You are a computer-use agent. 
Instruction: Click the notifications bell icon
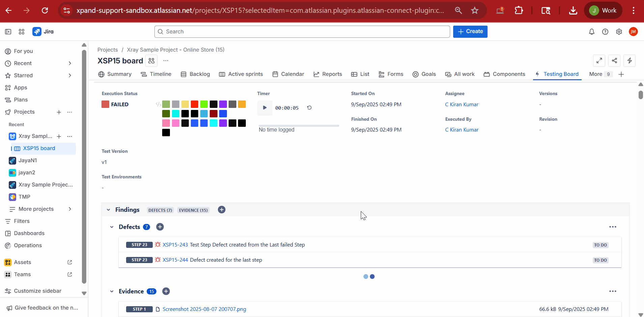point(591,32)
